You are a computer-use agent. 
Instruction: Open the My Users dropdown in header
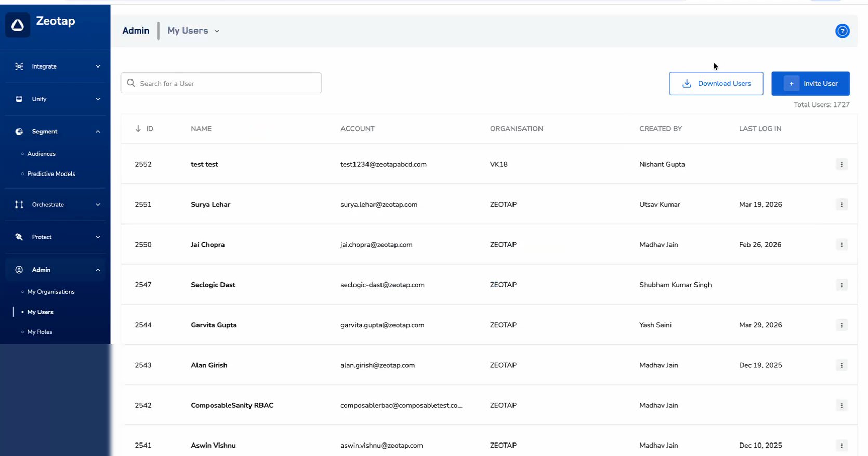[x=193, y=31]
